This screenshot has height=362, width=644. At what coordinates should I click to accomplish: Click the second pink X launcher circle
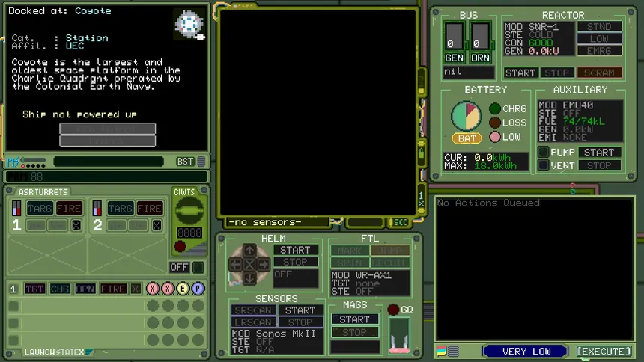point(168,289)
